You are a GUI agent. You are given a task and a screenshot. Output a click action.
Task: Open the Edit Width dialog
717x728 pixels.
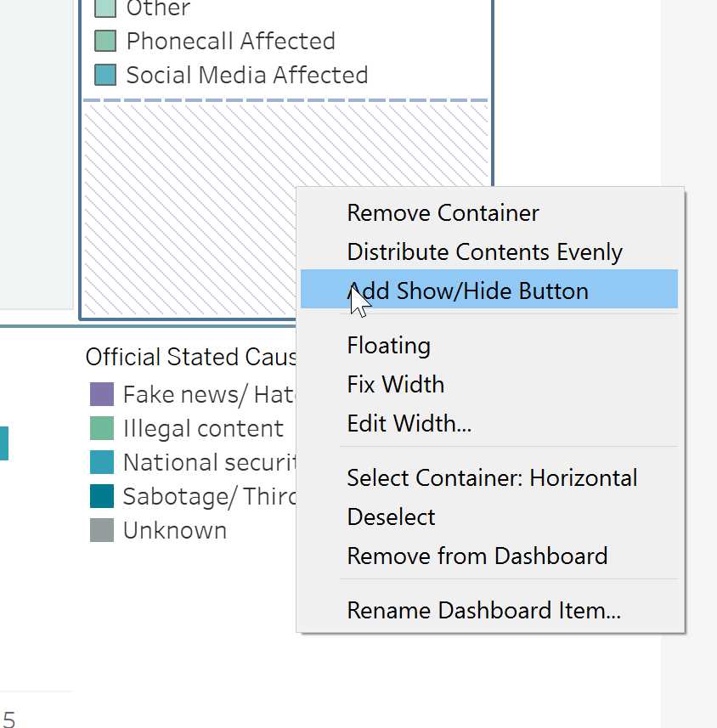coord(409,423)
